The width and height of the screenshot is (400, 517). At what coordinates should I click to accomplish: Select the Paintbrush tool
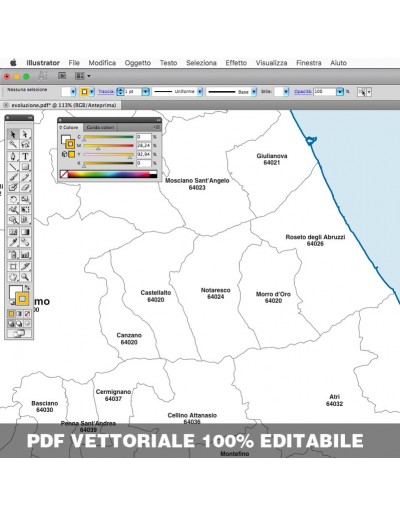tap(13, 177)
